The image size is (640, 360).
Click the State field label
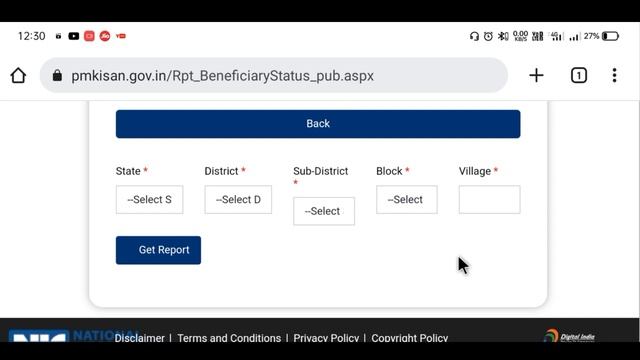pyautogui.click(x=128, y=171)
